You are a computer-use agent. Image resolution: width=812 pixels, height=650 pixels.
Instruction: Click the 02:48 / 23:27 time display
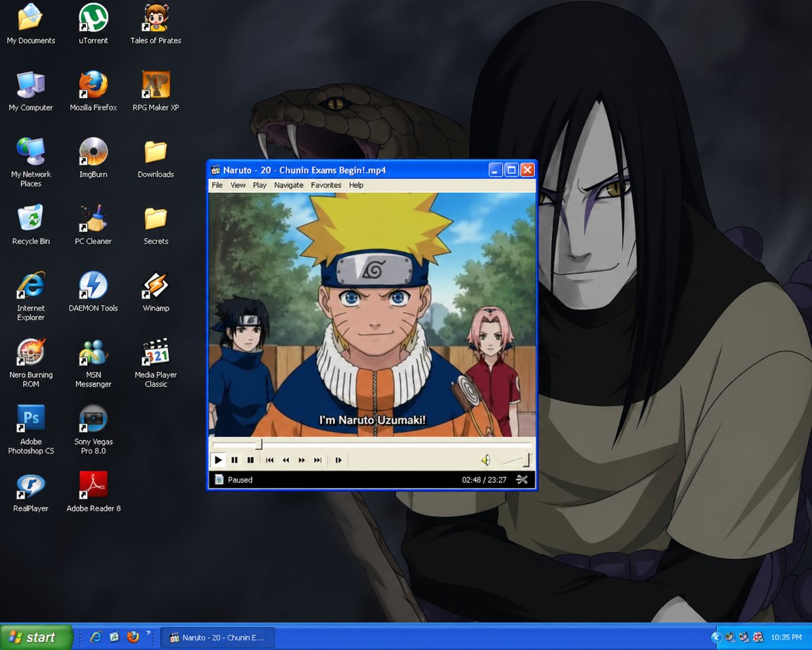(x=484, y=479)
